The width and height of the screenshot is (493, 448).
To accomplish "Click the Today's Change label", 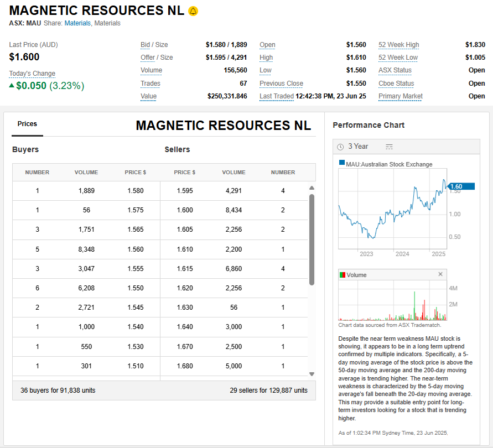I will (32, 74).
